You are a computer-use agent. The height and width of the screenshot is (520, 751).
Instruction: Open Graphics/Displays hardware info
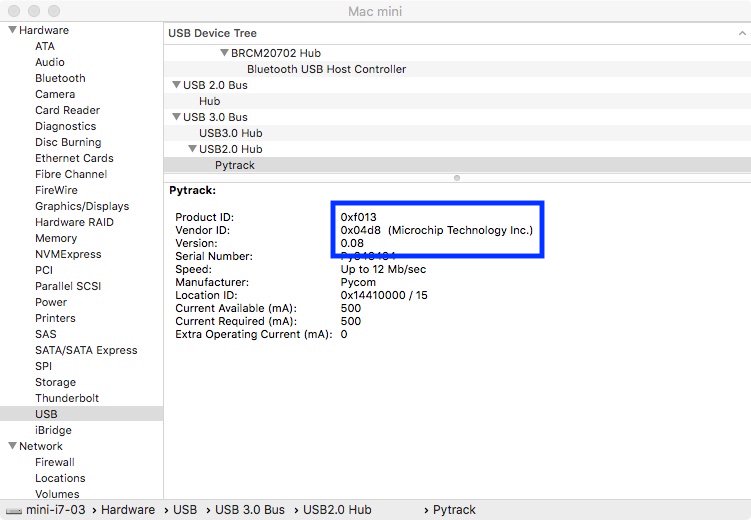82,206
